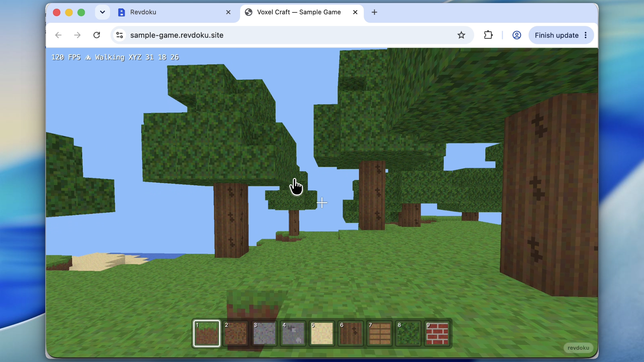
Task: Select the sand block in hotbar slot 5
Action: [322, 334]
